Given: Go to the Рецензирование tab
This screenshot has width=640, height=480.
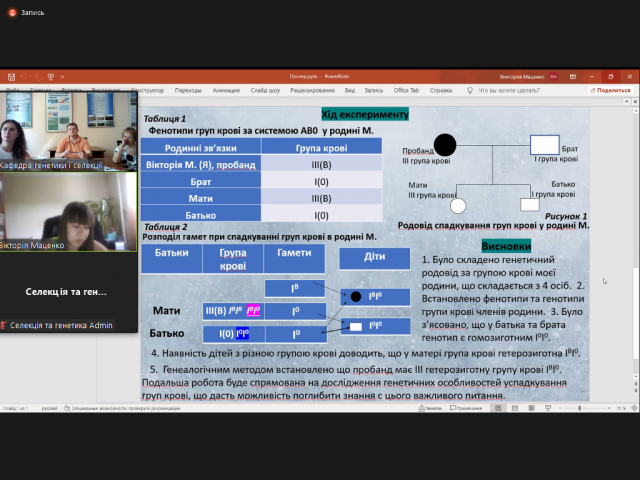Looking at the screenshot, I should 312,89.
